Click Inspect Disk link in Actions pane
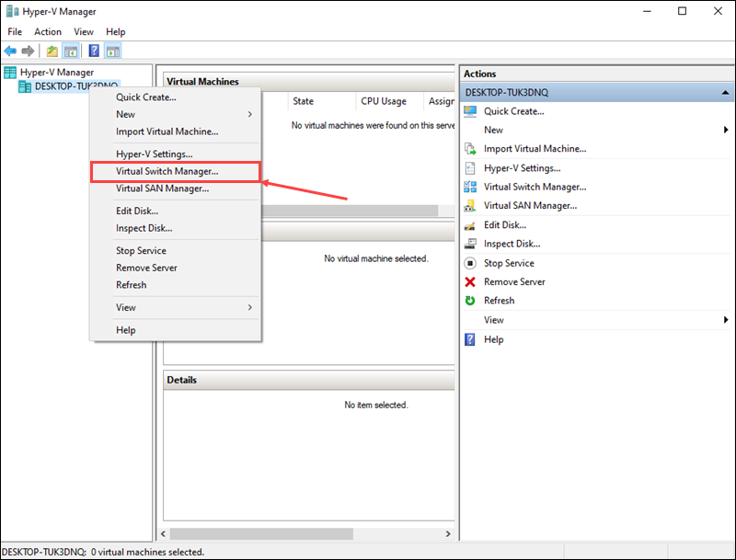Screen dimensions: 736x560 (512, 244)
